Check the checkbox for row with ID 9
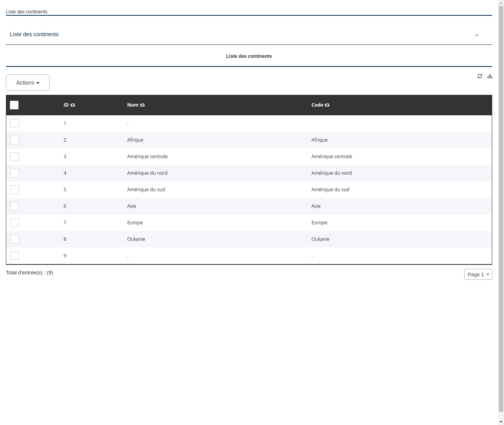504x425 pixels. [x=15, y=255]
